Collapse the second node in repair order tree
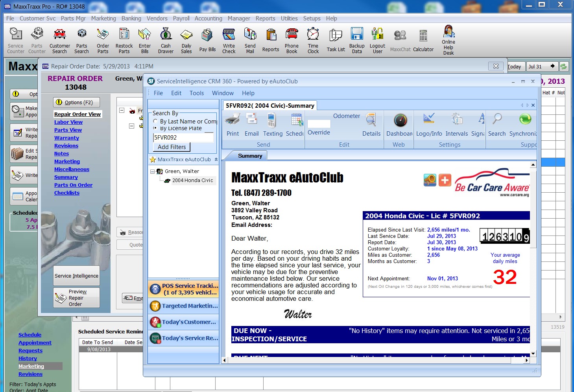 (132, 126)
